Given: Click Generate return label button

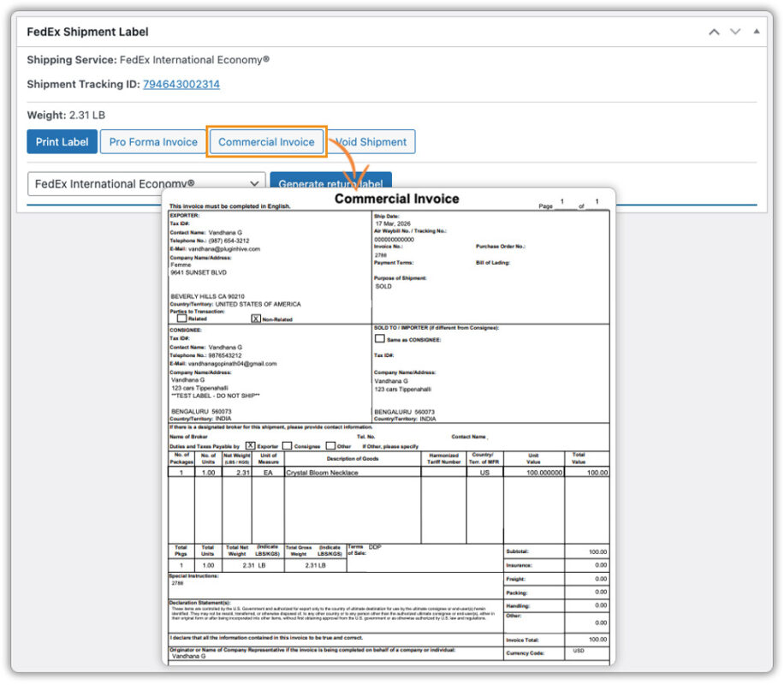Looking at the screenshot, I should click(x=330, y=181).
